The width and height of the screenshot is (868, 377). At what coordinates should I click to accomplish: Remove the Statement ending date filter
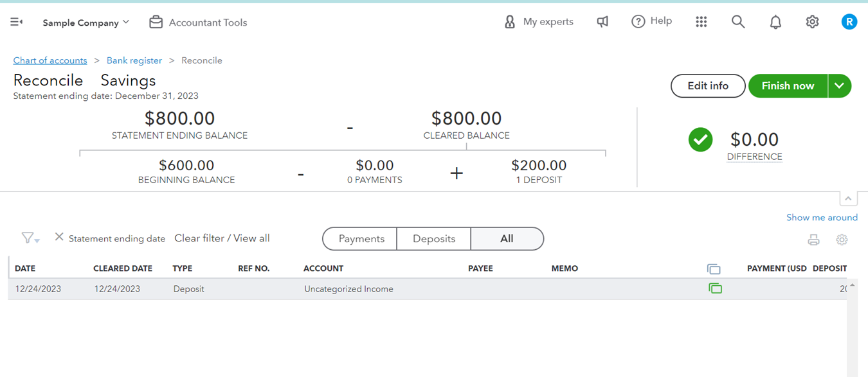(59, 237)
